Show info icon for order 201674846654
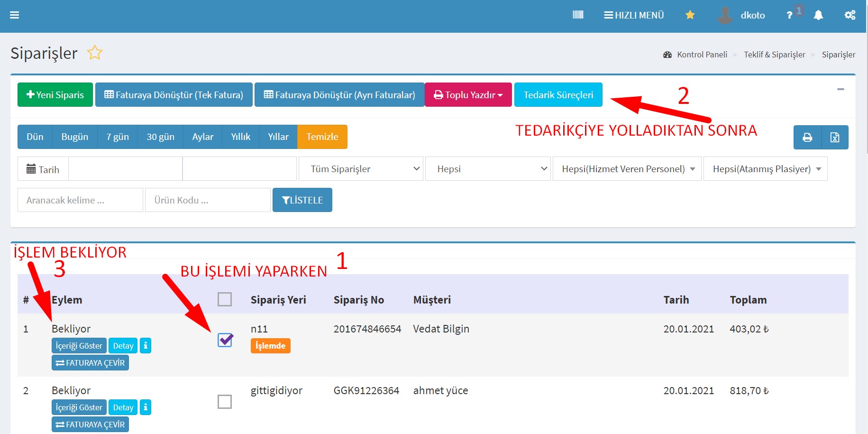The image size is (868, 434). coord(146,346)
